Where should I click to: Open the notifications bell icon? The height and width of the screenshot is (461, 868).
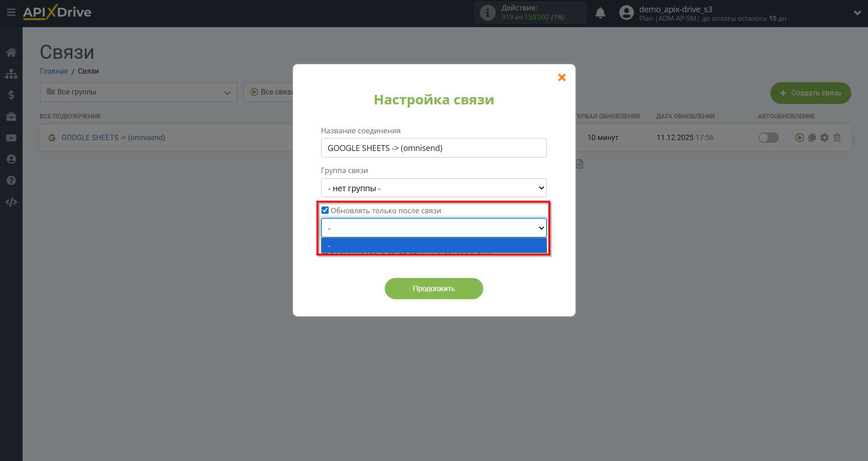pos(600,13)
